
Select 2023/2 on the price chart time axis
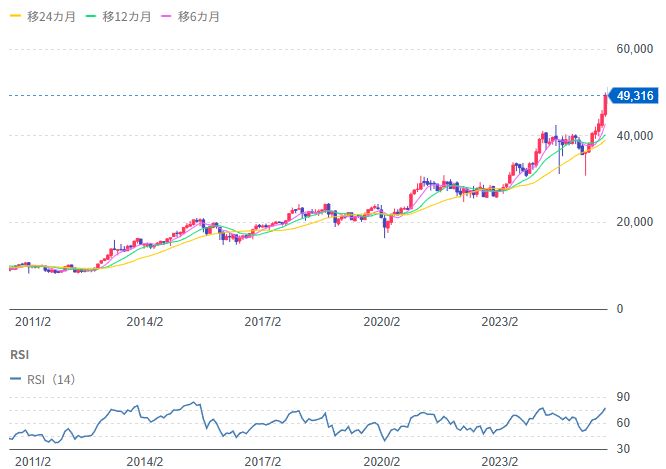click(x=500, y=322)
